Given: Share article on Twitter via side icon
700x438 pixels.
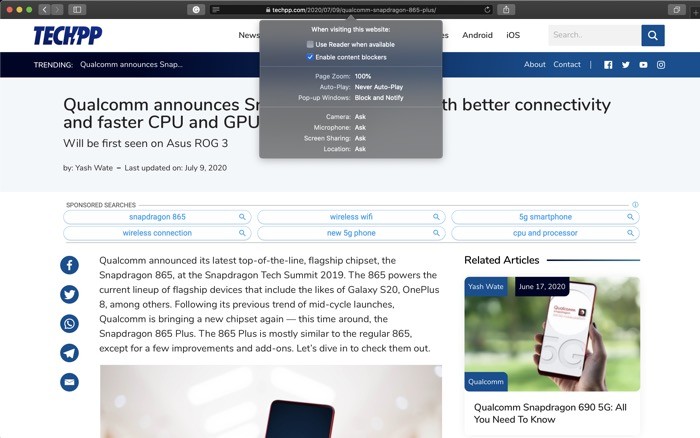Looking at the screenshot, I should tap(69, 294).
